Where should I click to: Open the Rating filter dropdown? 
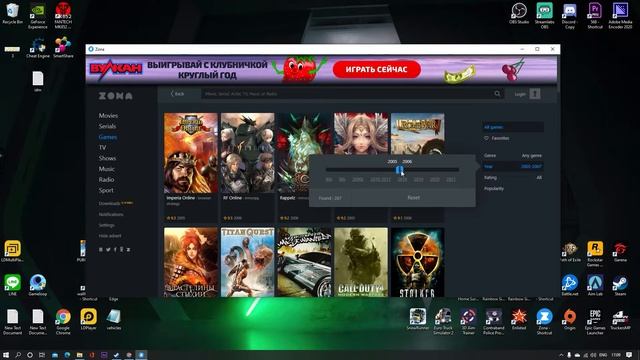tap(513, 178)
